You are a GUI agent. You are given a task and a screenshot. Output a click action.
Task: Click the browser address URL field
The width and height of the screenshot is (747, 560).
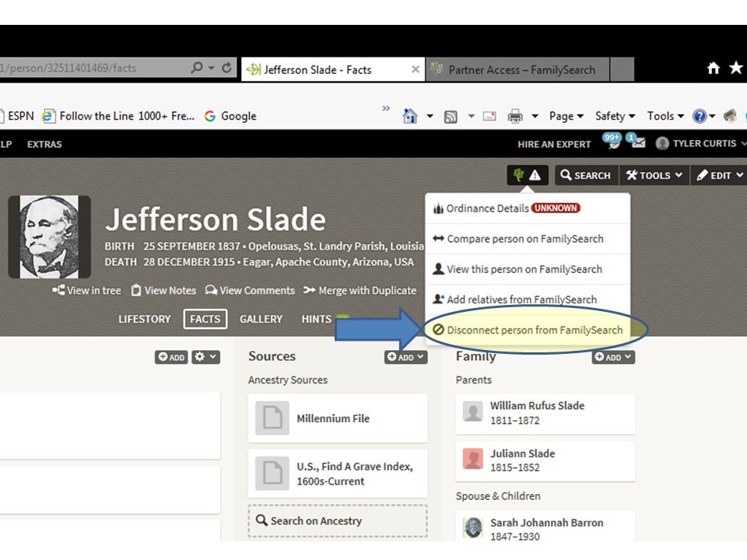click(93, 68)
